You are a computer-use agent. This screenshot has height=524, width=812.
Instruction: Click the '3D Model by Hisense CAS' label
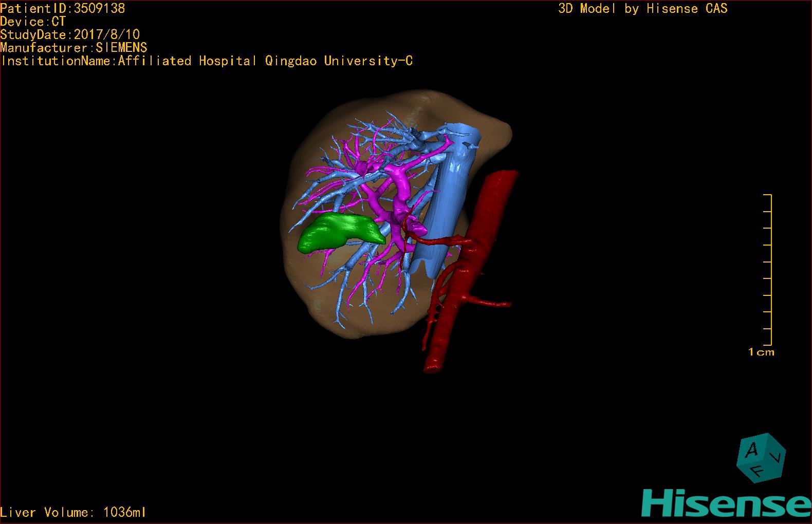tap(643, 8)
